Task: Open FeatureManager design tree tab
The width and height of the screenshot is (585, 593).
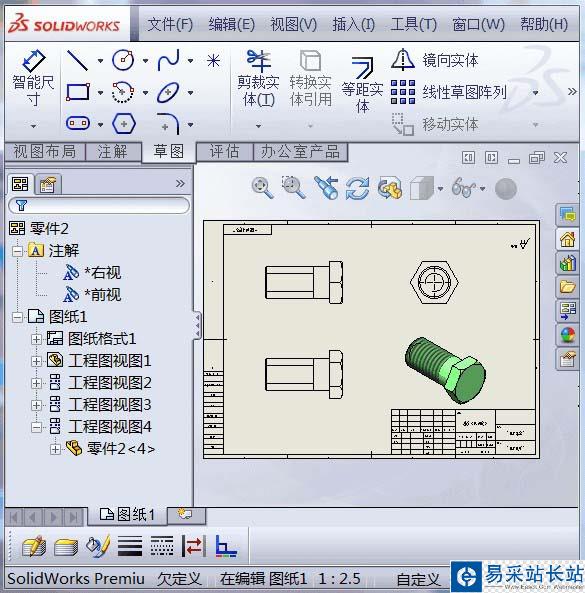Action: pyautogui.click(x=20, y=184)
